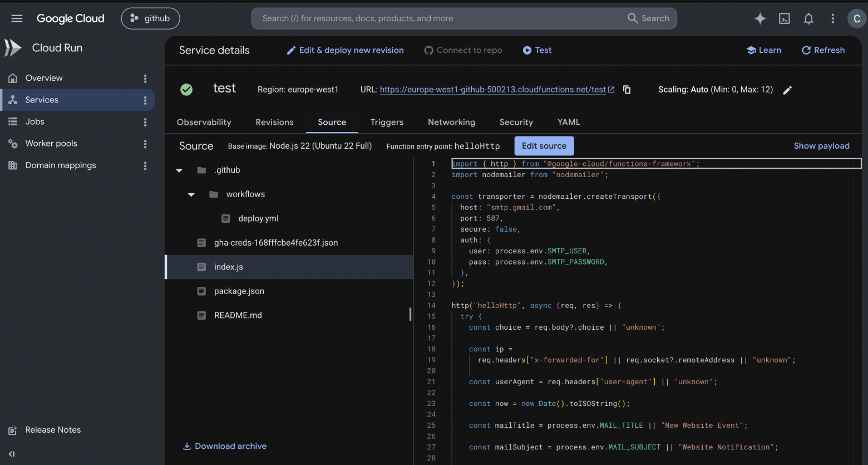Open deploy.yml file

[258, 219]
